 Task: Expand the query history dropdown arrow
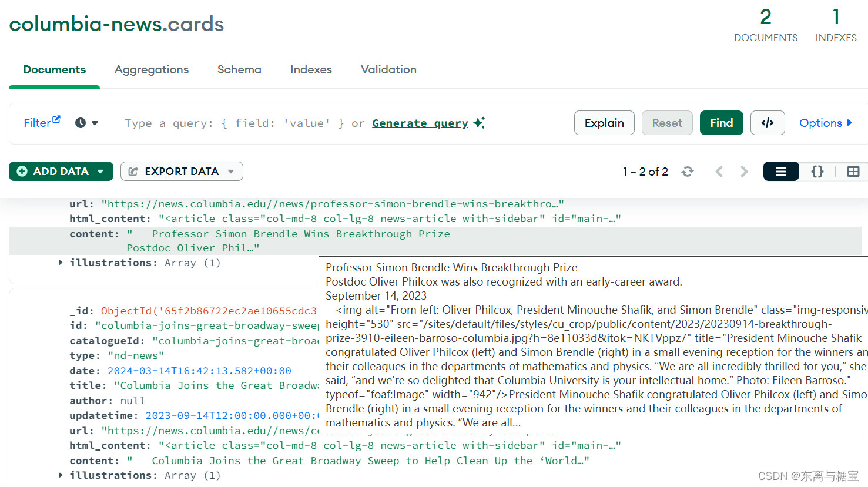95,123
